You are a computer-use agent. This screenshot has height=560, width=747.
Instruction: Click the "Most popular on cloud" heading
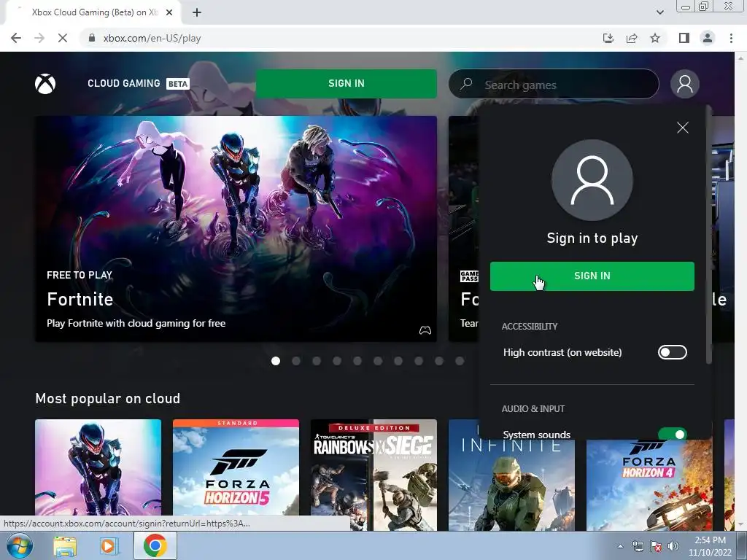[x=108, y=399]
